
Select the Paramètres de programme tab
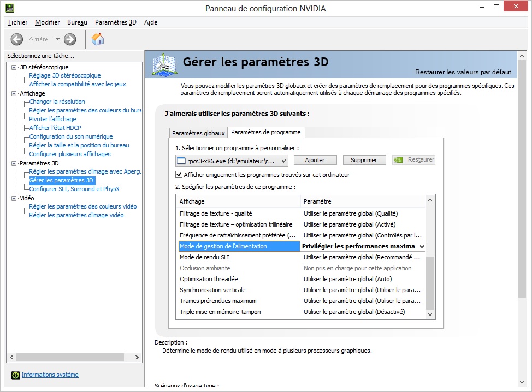266,132
